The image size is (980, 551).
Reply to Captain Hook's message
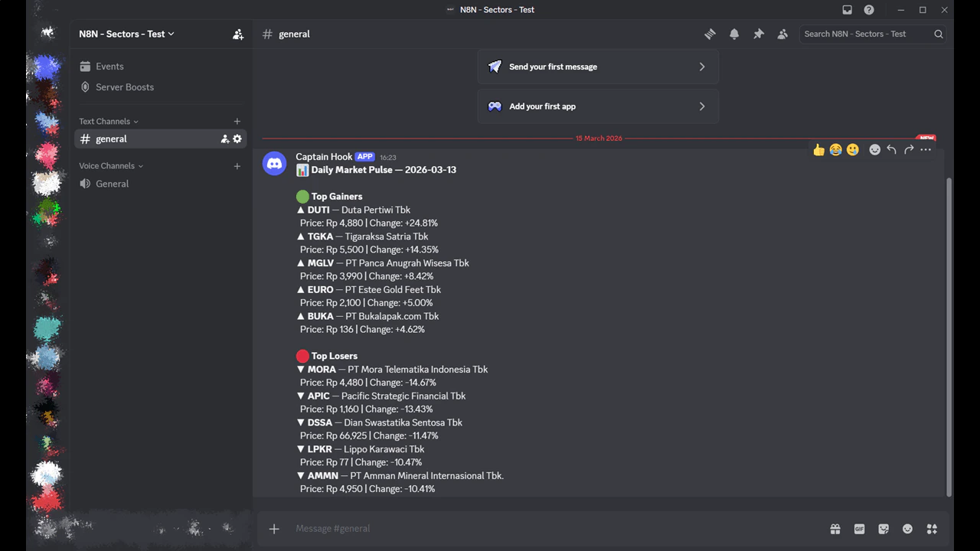point(891,149)
